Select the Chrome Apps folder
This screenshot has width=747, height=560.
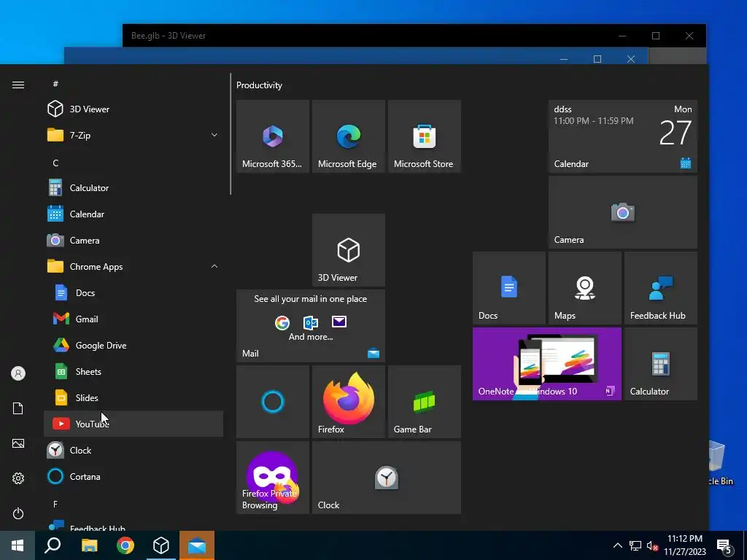click(133, 266)
